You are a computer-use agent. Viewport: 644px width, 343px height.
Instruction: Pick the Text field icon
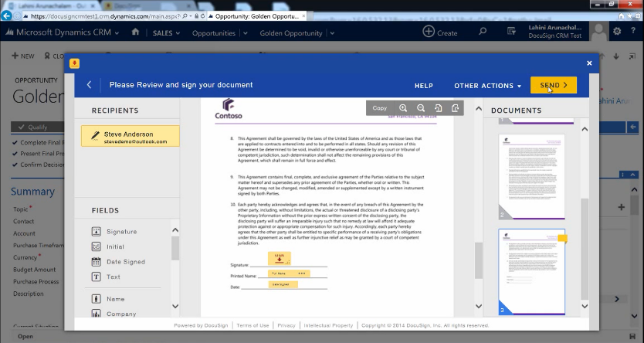[x=96, y=277]
